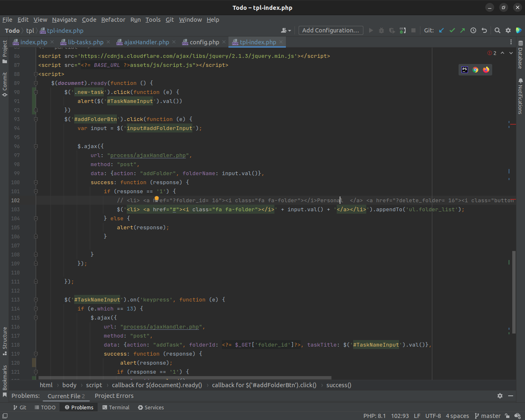Click the intention lightbulb on line 102
Viewport: 525px width, 420px height.
[x=156, y=199]
